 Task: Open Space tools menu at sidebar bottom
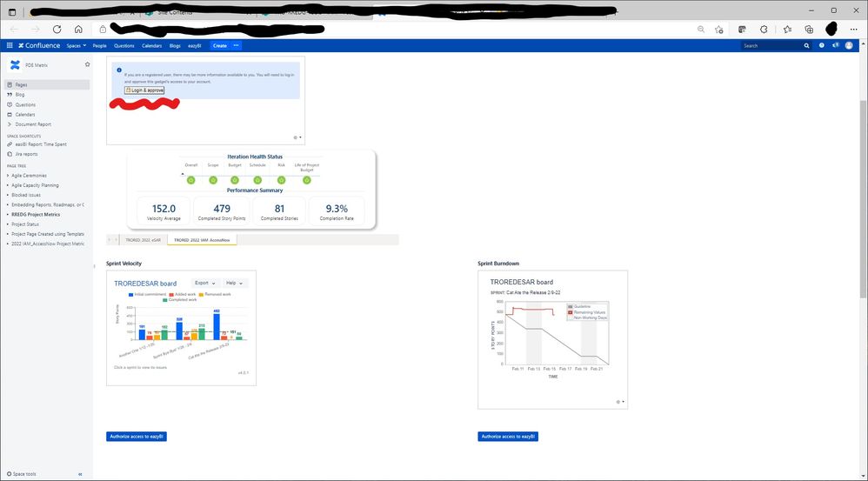pyautogui.click(x=22, y=474)
